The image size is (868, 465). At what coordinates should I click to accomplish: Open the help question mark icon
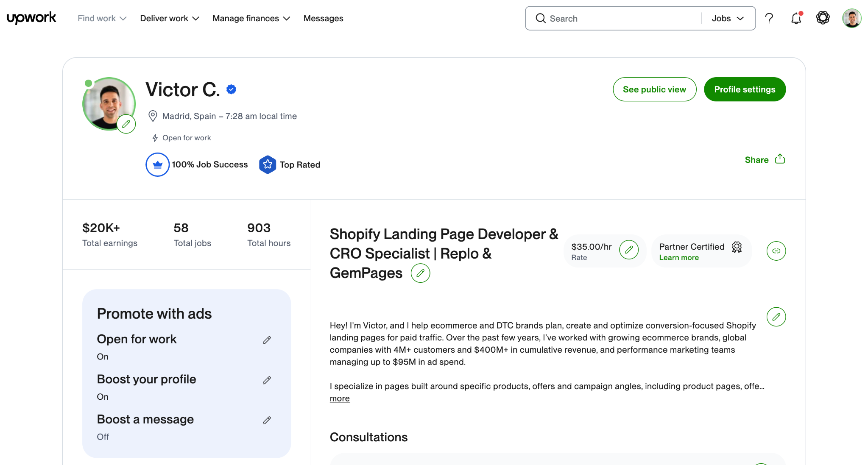[769, 18]
